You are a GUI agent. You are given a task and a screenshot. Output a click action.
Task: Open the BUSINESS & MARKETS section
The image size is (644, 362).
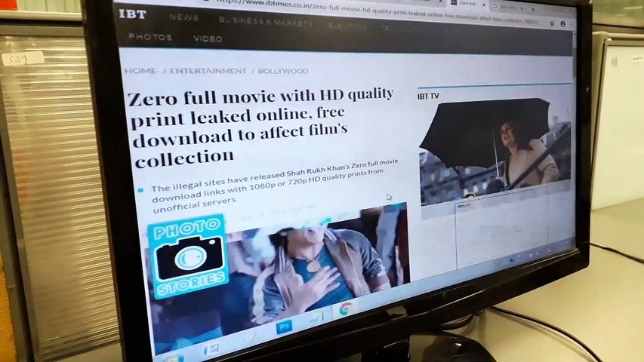(x=265, y=21)
